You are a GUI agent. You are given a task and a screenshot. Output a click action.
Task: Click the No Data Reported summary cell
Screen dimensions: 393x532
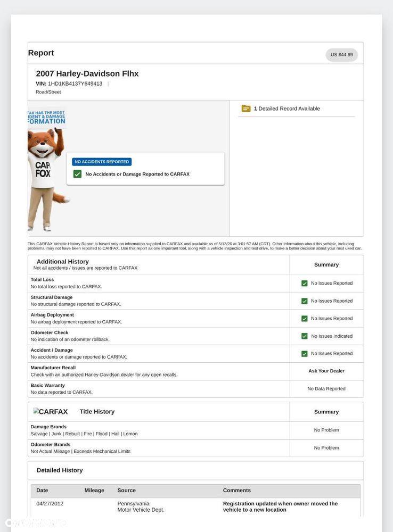326,389
